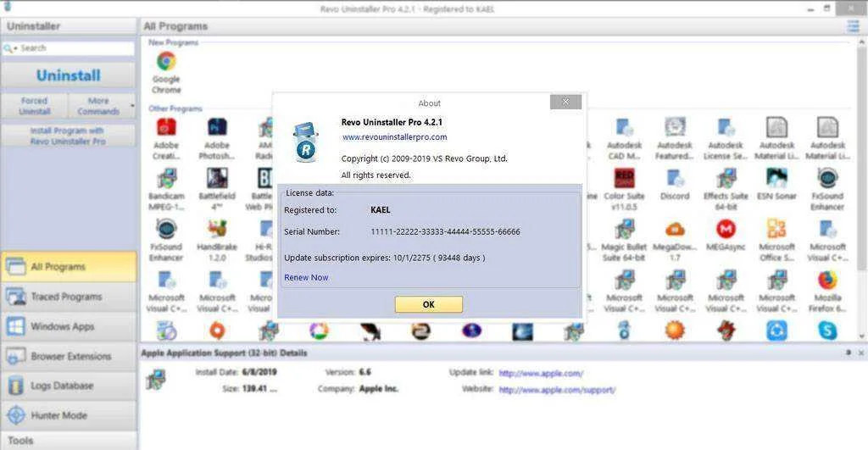Image resolution: width=868 pixels, height=450 pixels.
Task: Close the About dialog with the X
Action: click(565, 102)
